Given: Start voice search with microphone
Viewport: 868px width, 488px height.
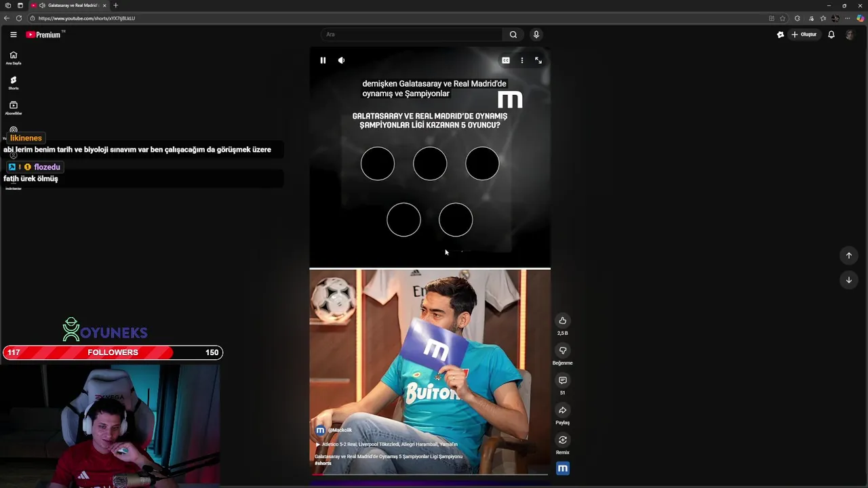Looking at the screenshot, I should click(536, 35).
